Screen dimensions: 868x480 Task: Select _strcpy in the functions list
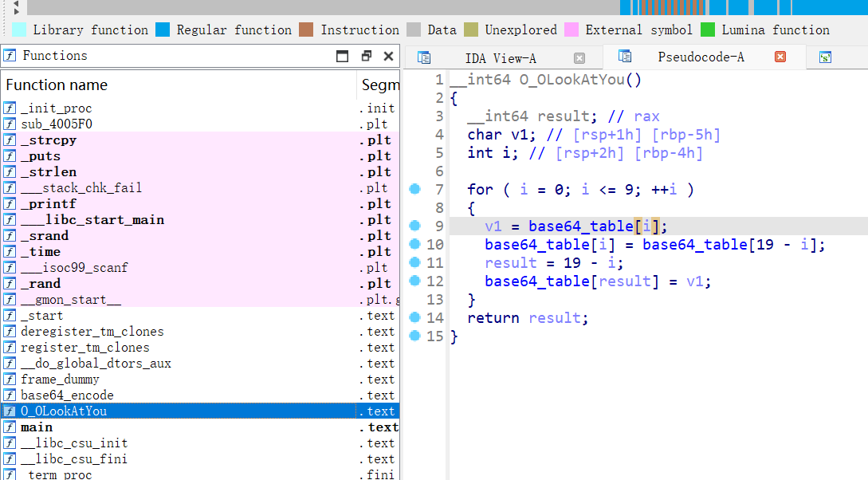[49, 140]
